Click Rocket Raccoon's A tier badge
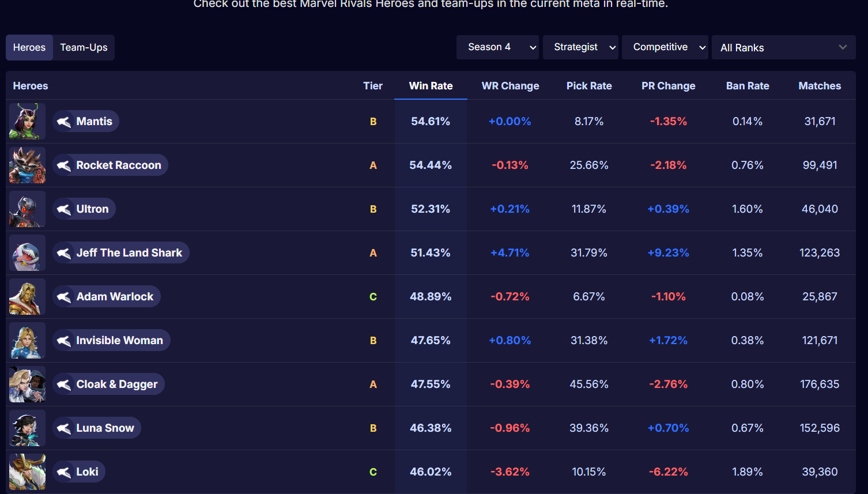Image resolution: width=868 pixels, height=494 pixels. pyautogui.click(x=373, y=165)
